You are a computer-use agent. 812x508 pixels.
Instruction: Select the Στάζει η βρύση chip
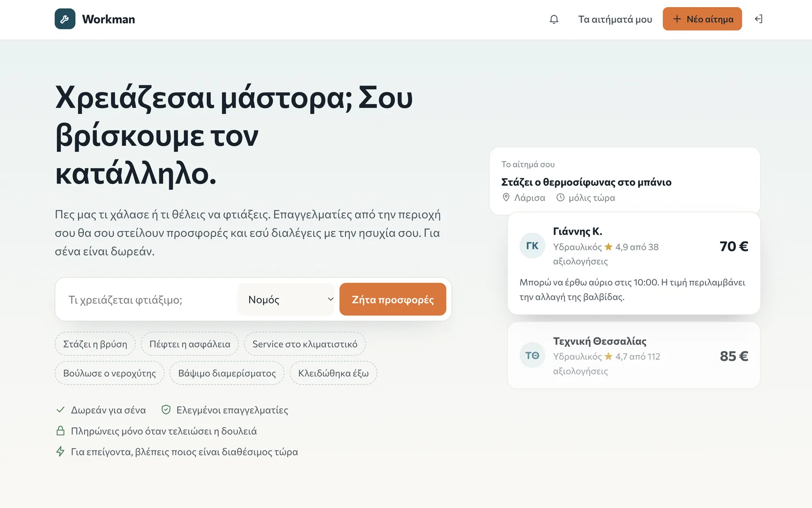95,344
